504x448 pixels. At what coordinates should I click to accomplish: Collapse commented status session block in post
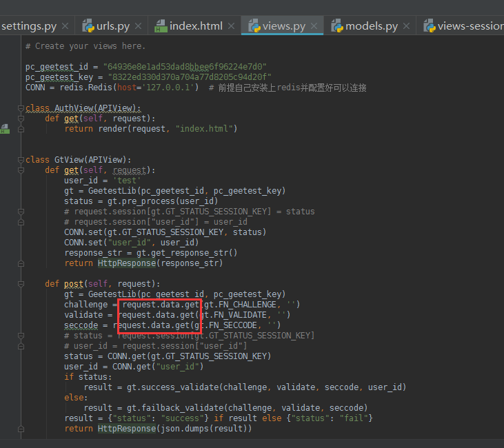pyautogui.click(x=21, y=336)
